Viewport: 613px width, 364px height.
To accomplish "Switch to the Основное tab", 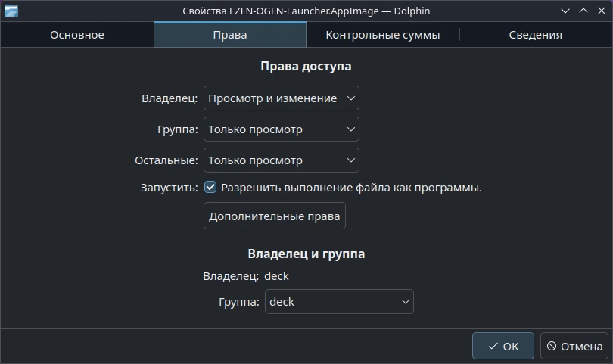I will coord(77,35).
